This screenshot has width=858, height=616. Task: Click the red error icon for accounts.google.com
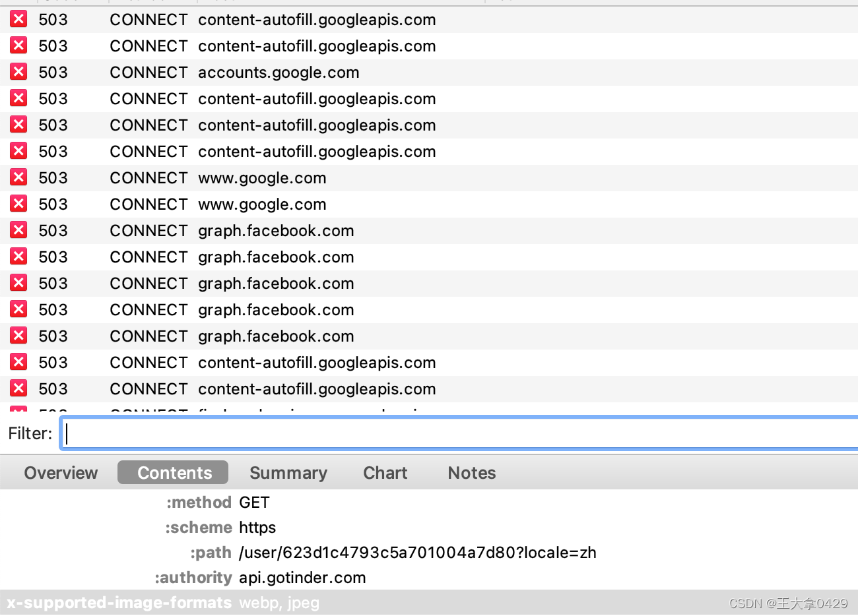coord(18,72)
